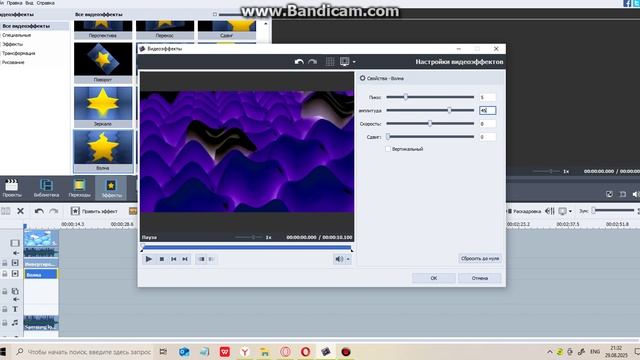
Task: Enable the Вертикальный checkbox
Action: point(388,149)
